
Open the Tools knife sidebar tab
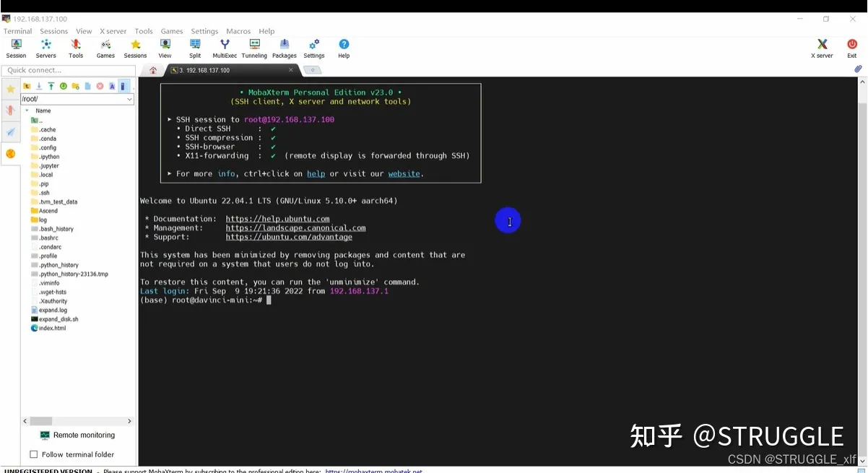coord(10,110)
